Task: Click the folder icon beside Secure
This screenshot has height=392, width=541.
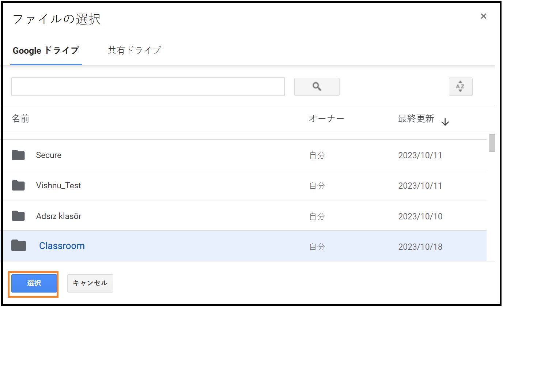Action: coord(18,155)
